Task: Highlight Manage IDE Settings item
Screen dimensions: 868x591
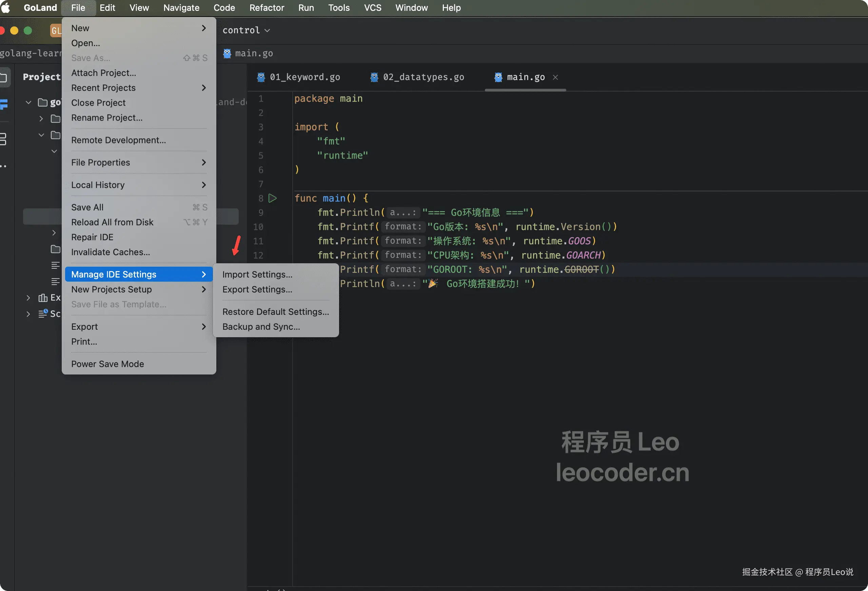Action: click(139, 274)
